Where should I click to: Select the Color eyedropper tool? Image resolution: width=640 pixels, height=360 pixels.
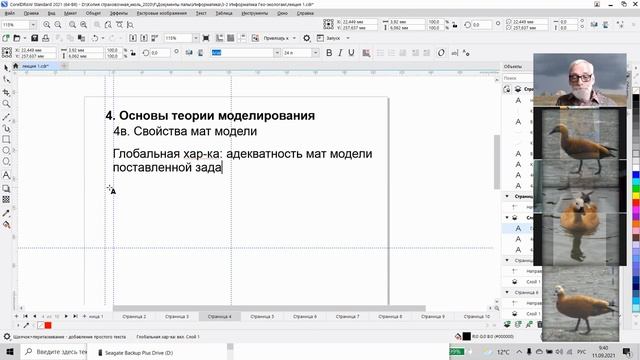[x=6, y=213]
